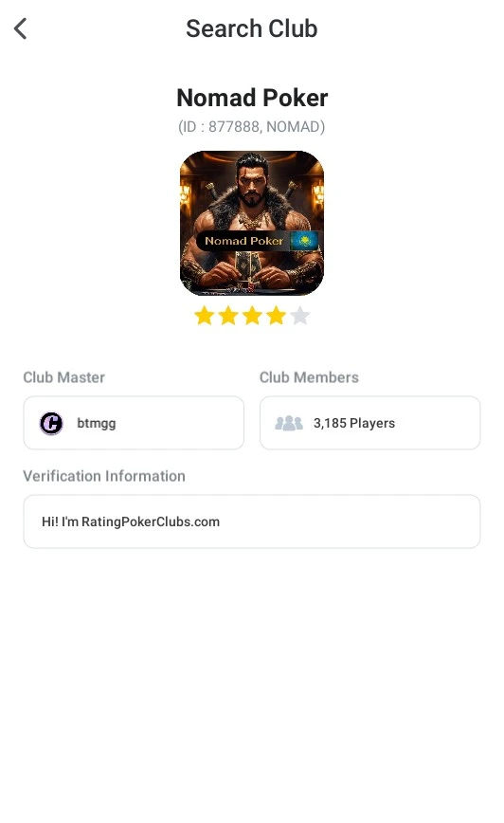Open the 3,185 Players members box

(369, 423)
